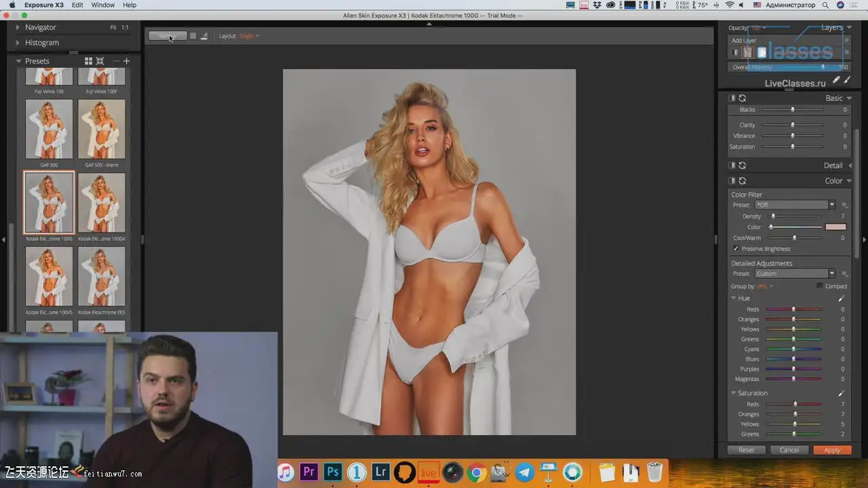Select the brush tool in Layers panel
Image resolution: width=868 pixels, height=488 pixels.
847,80
